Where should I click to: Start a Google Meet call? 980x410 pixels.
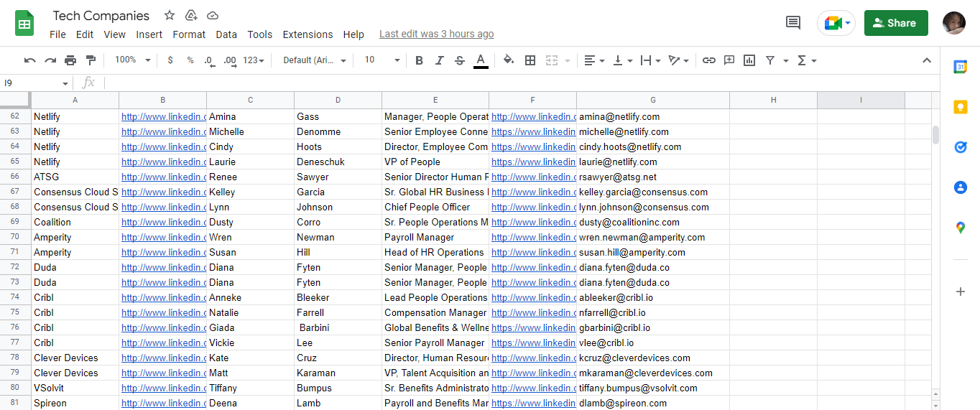click(x=837, y=23)
